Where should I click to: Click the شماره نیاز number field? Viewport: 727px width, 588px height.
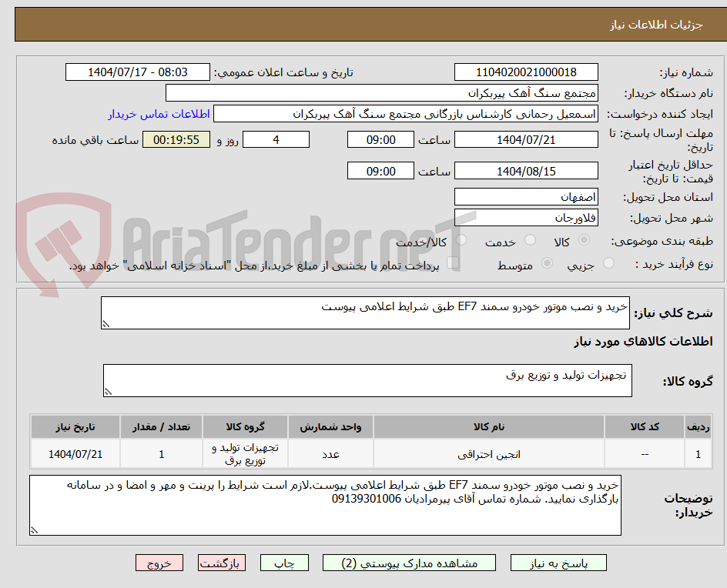[x=525, y=72]
